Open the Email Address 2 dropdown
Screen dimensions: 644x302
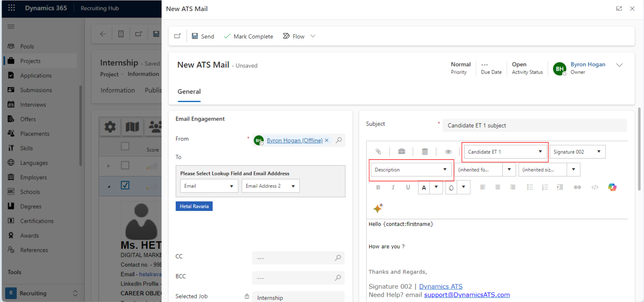pyautogui.click(x=271, y=186)
